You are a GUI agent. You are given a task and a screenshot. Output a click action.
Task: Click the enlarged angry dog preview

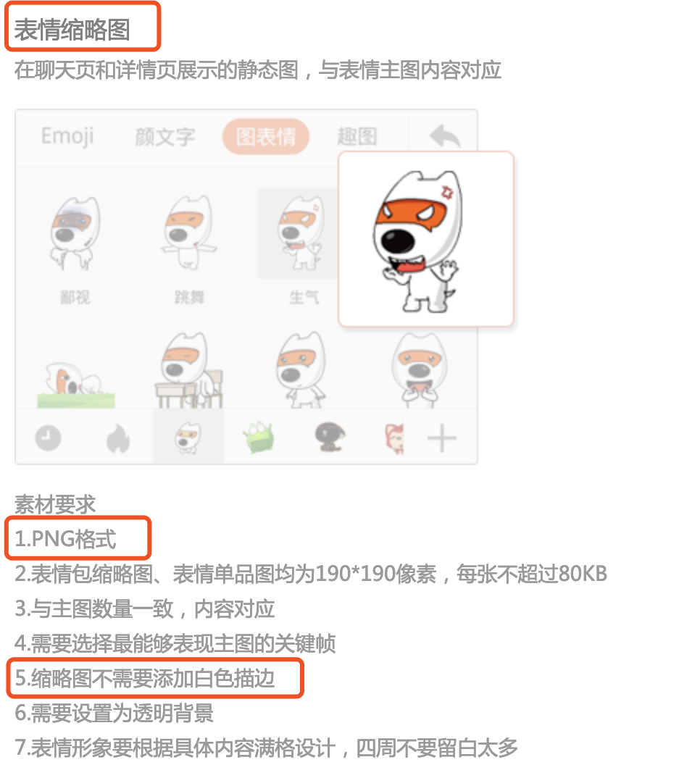(x=425, y=239)
